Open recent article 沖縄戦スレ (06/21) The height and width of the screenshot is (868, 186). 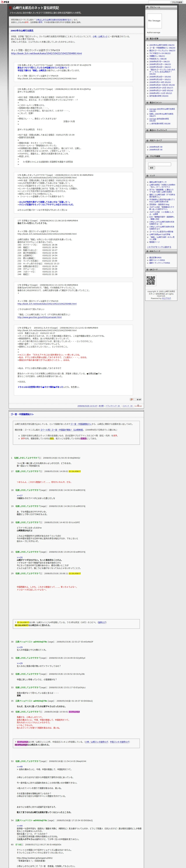(x=157, y=56)
